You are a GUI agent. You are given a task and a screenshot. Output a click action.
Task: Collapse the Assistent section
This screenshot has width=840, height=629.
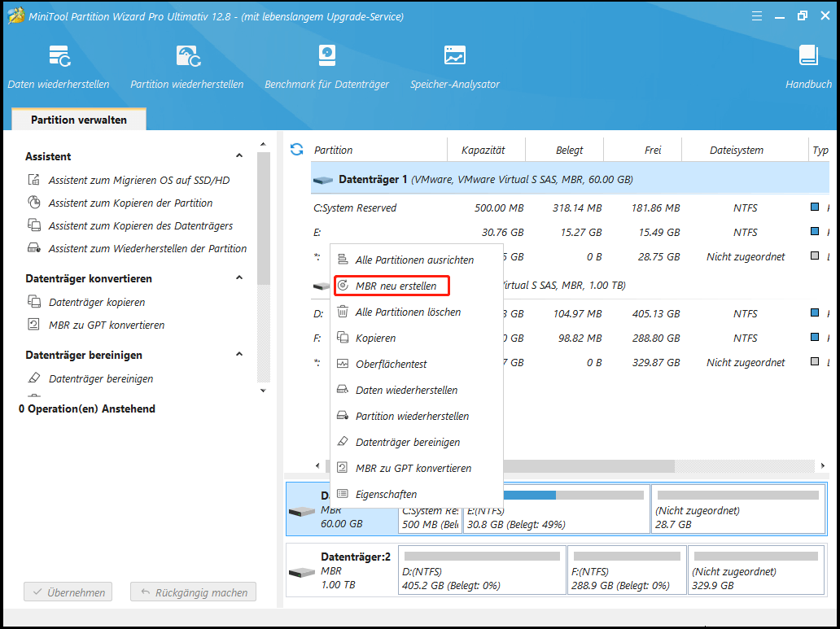click(x=239, y=156)
